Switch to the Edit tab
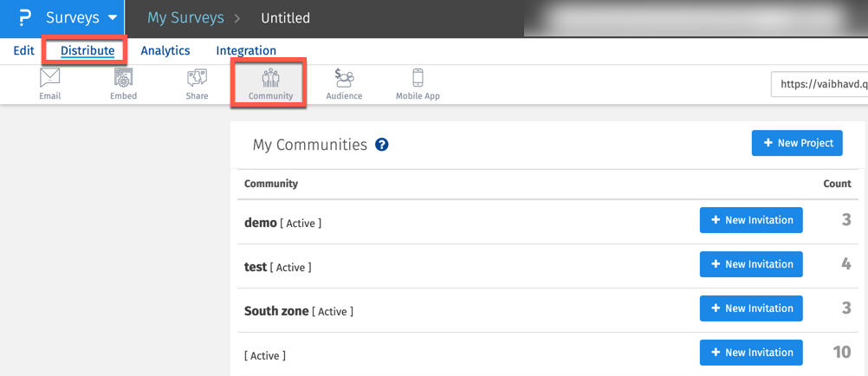 [24, 51]
